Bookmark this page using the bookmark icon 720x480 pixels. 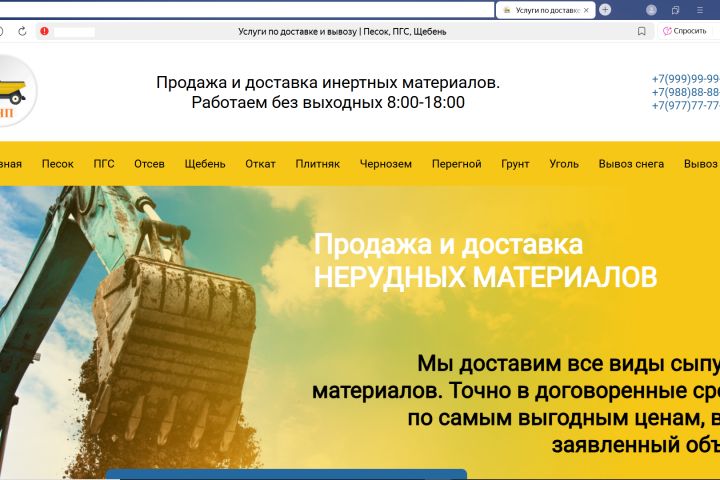coord(641,31)
